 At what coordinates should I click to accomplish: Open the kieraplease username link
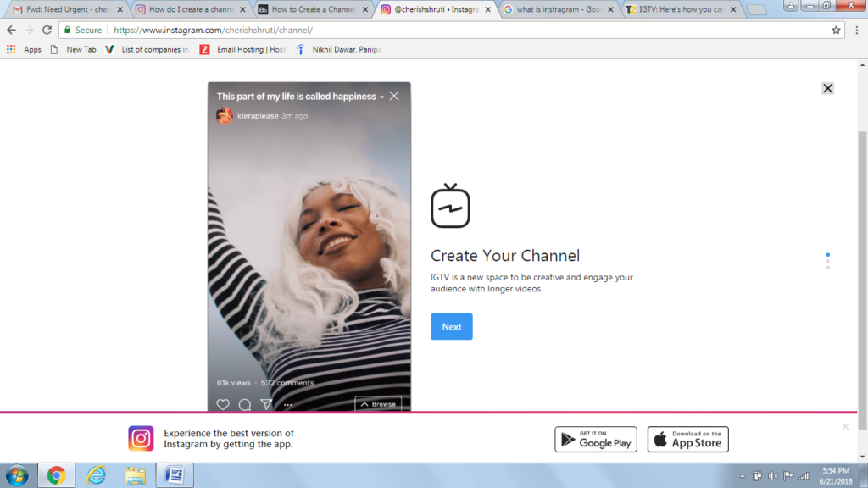tap(258, 116)
